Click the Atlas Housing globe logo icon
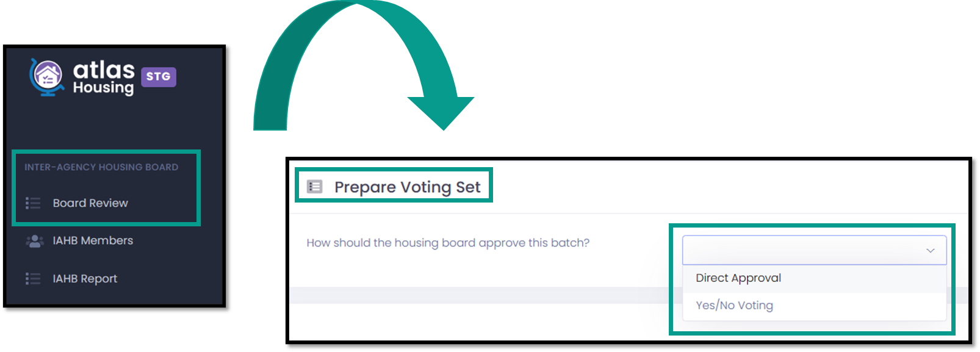This screenshot has height=352, width=980. click(46, 77)
